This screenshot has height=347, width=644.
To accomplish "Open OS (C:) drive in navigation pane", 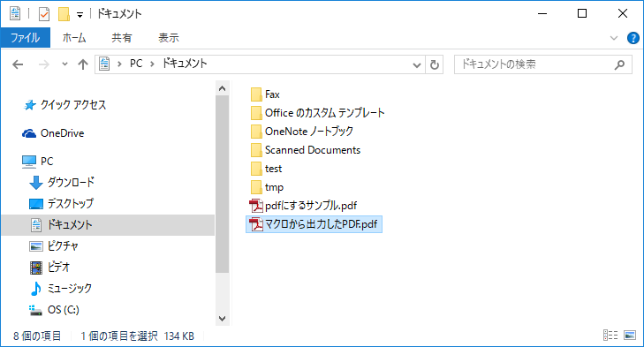I will (x=64, y=310).
